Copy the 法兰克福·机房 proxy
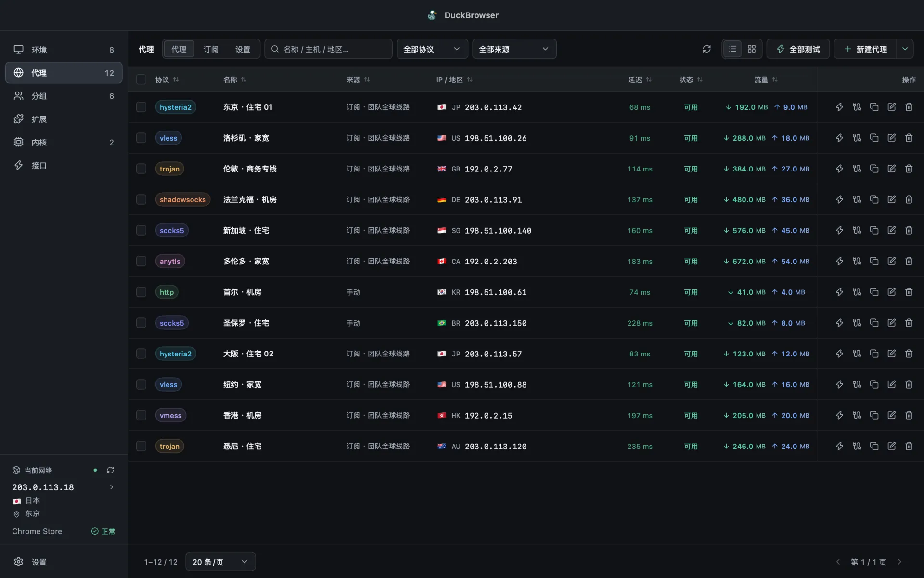The width and height of the screenshot is (924, 578). click(x=874, y=199)
